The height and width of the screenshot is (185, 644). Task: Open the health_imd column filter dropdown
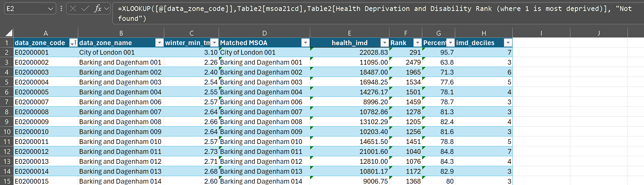click(x=384, y=43)
